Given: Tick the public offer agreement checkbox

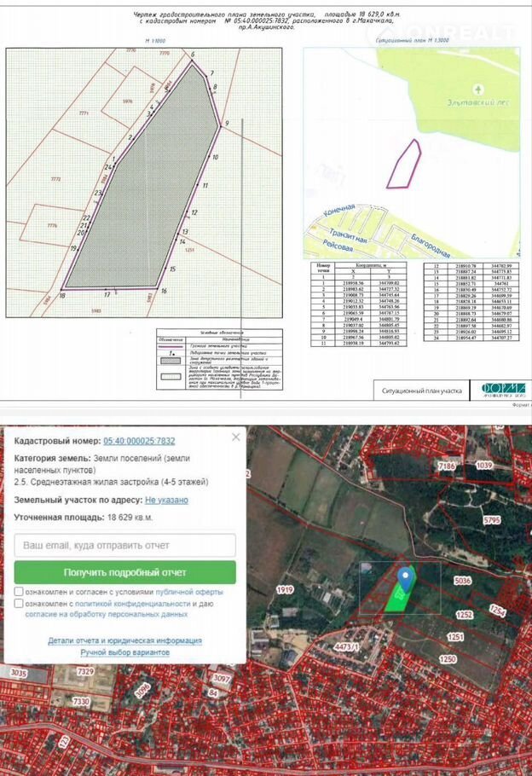Looking at the screenshot, I should (19, 592).
